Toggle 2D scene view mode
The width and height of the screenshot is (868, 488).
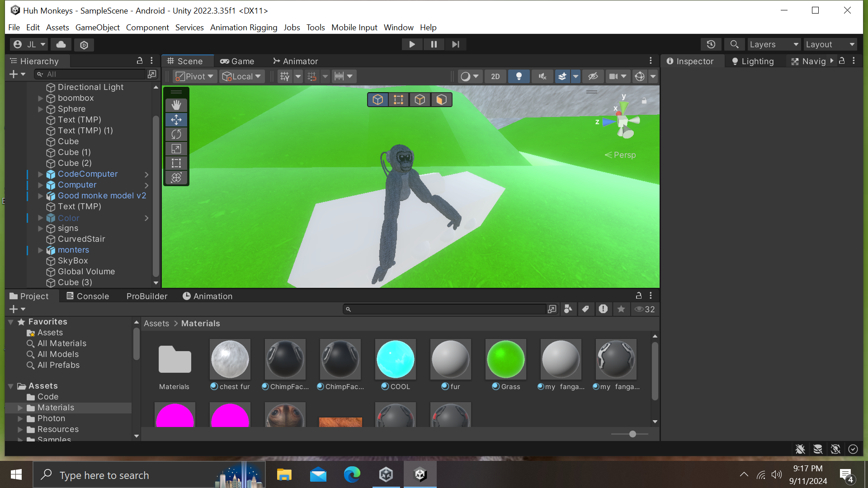[495, 76]
